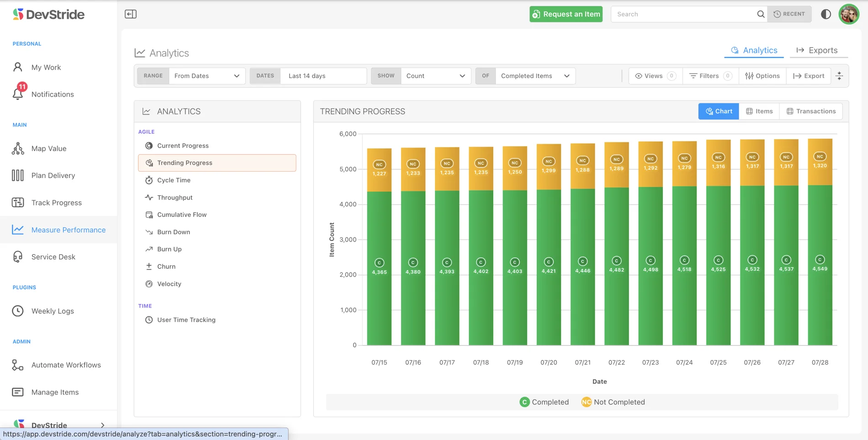Open My Work from the sidebar
Screen dimensions: 868x440
(x=46, y=67)
